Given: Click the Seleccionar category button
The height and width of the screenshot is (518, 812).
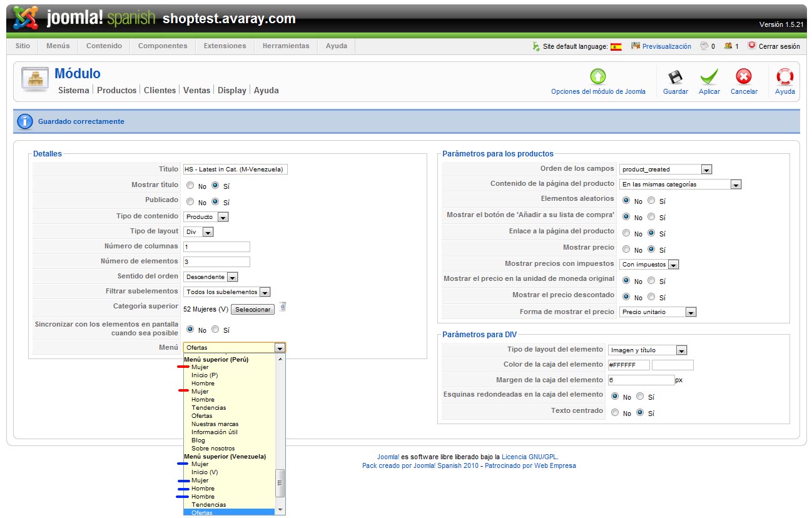Looking at the screenshot, I should (253, 310).
